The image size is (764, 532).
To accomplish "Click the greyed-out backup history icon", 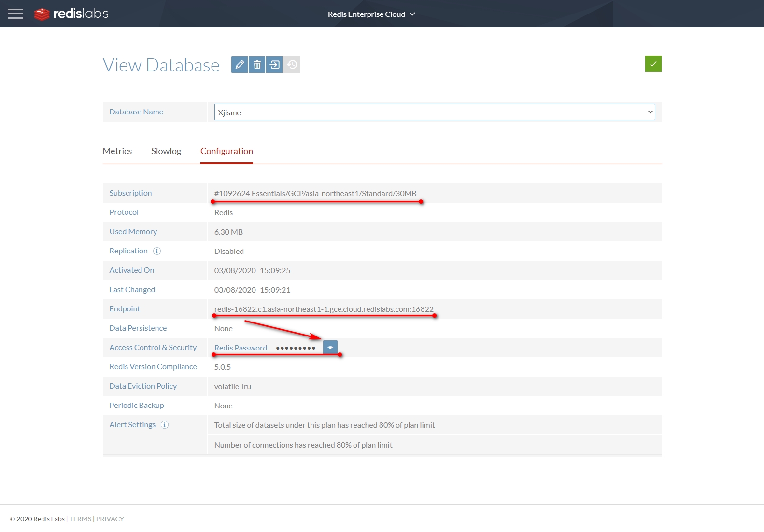I will pos(292,65).
